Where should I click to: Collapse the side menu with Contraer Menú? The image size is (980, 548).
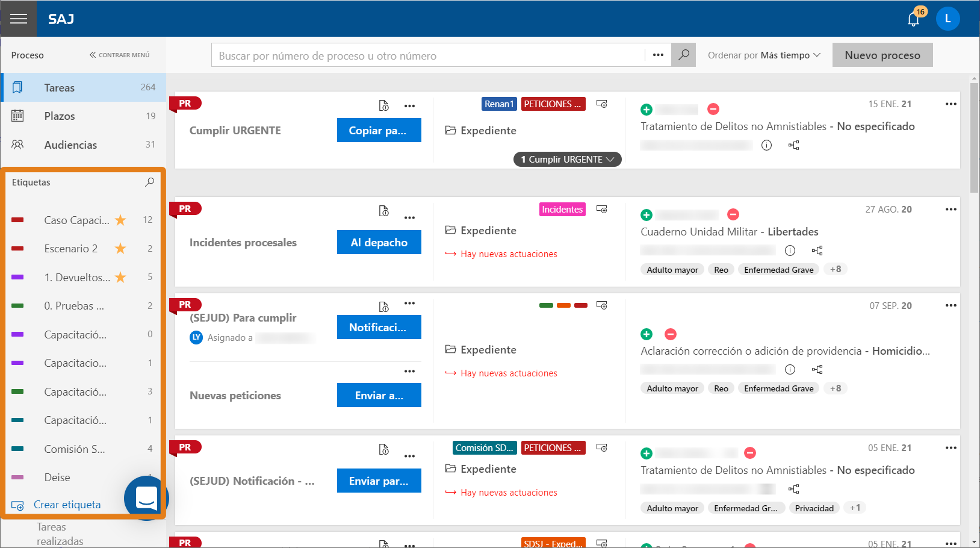pyautogui.click(x=119, y=55)
